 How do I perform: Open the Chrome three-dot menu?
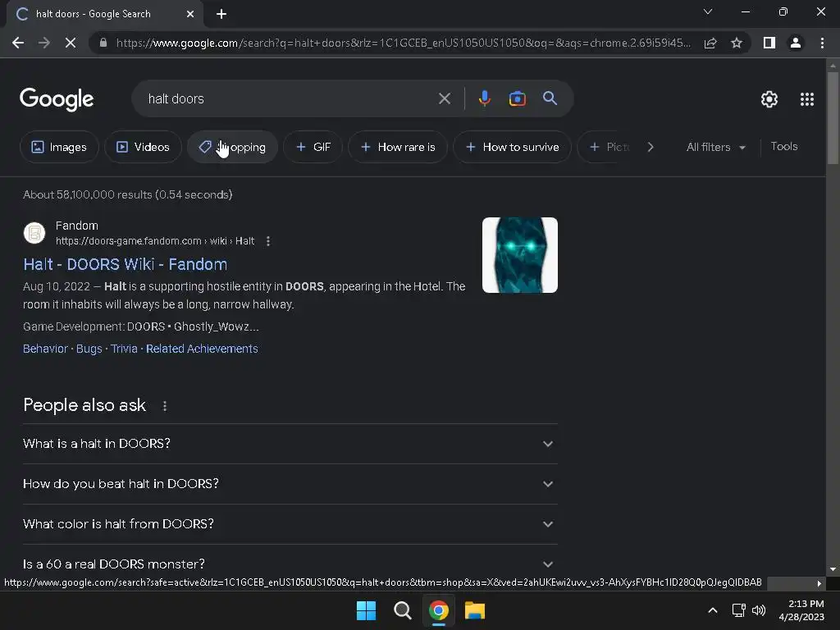click(x=822, y=43)
